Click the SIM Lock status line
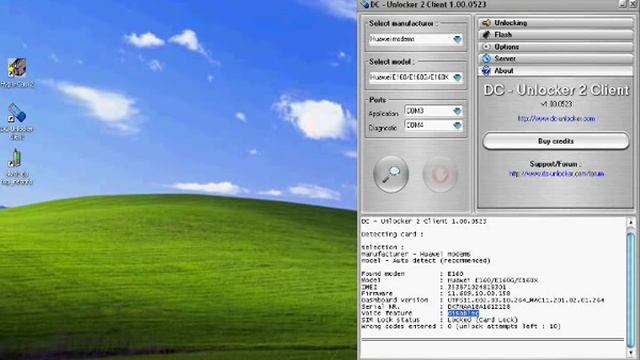The width and height of the screenshot is (640, 360). tap(440, 320)
